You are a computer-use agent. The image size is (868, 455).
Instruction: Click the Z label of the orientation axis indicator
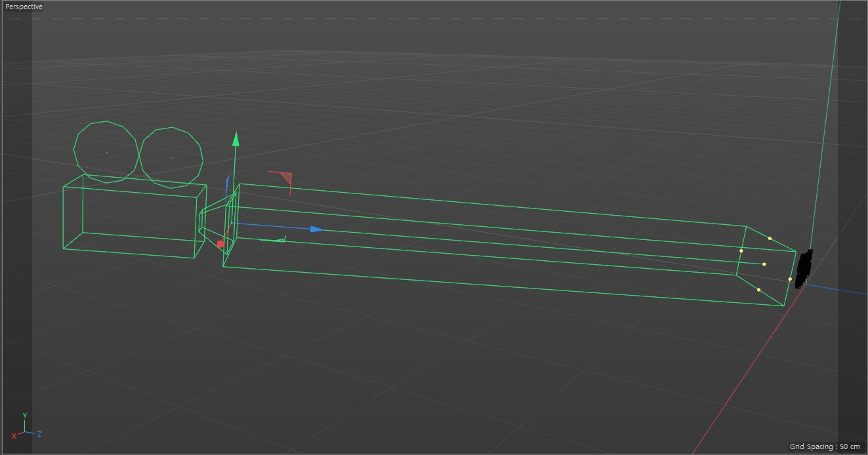39,434
